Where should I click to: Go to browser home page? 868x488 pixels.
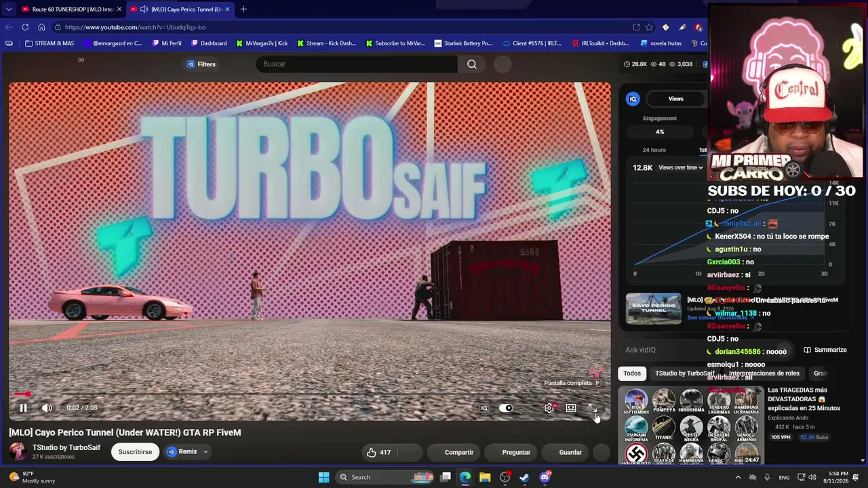pos(41,27)
